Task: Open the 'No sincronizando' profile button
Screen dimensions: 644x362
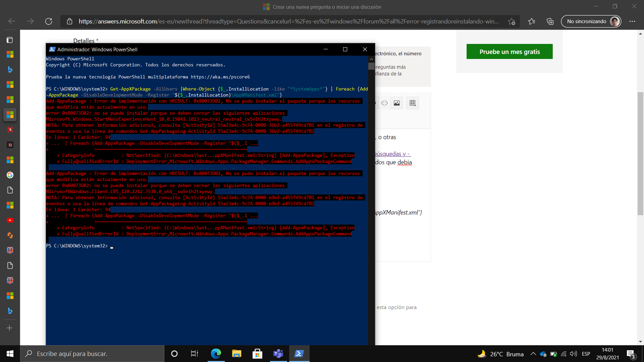Action: point(591,21)
